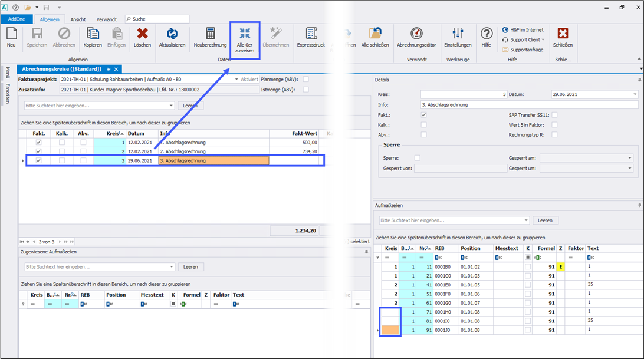Image resolution: width=644 pixels, height=359 pixels.
Task: Enable the SAP Transfer SS11 checkbox
Action: click(x=554, y=115)
